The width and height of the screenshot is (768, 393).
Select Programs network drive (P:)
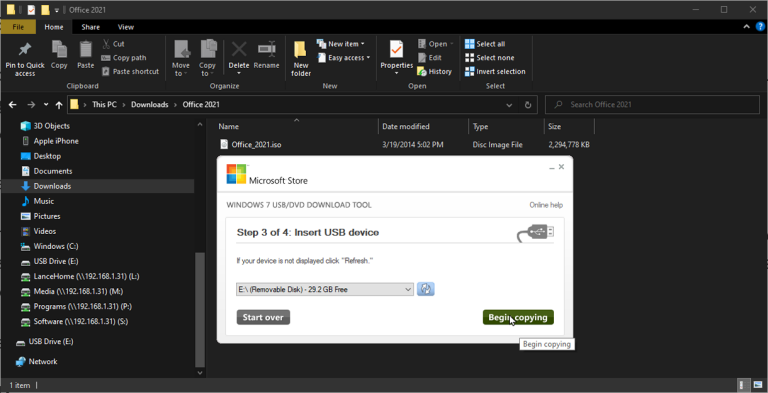pyautogui.click(x=82, y=307)
